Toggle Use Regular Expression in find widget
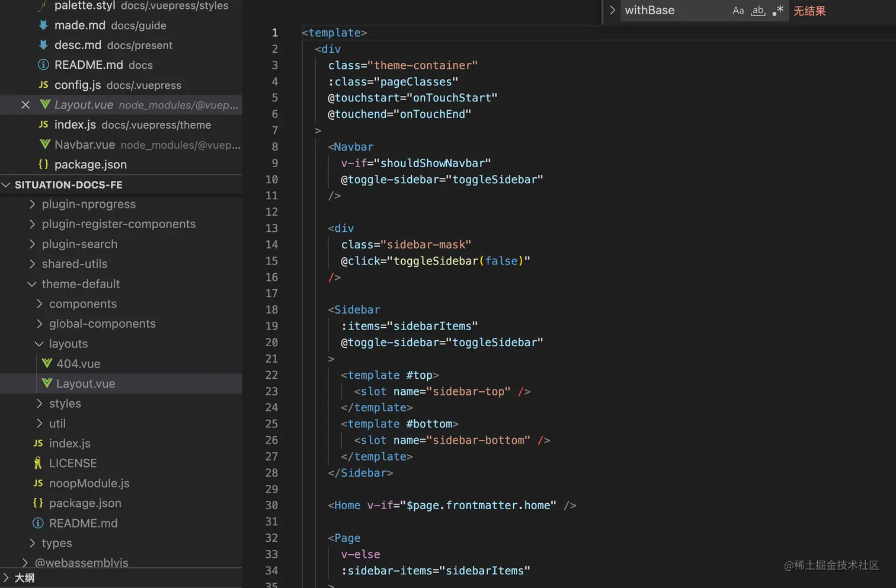This screenshot has width=896, height=588. pyautogui.click(x=778, y=11)
